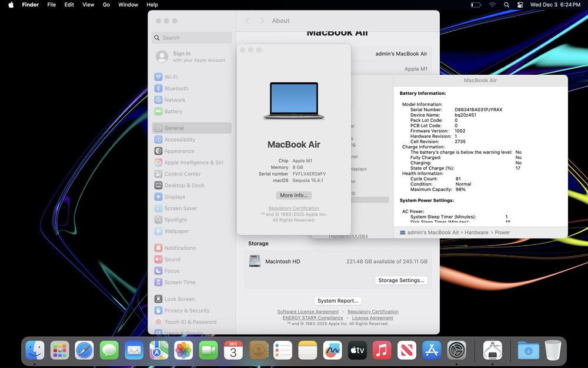Go back in System Settings navigation
This screenshot has width=588, height=368.
click(x=247, y=21)
